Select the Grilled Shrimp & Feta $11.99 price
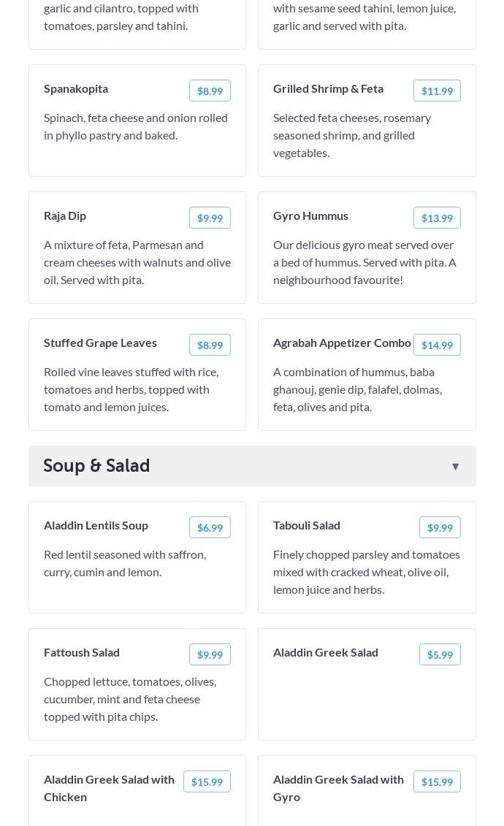 tap(437, 91)
